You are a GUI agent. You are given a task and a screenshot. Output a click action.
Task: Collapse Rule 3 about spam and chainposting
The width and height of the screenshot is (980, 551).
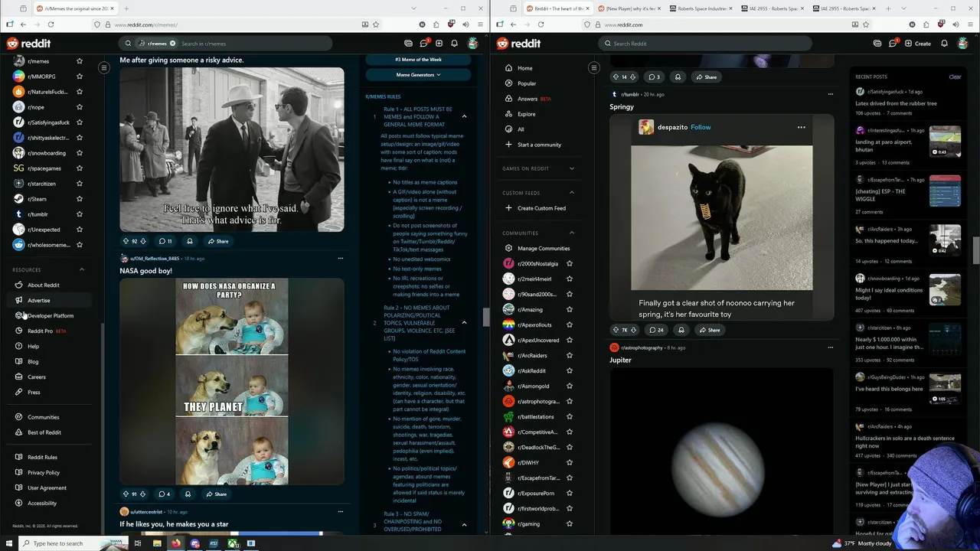coord(464,525)
